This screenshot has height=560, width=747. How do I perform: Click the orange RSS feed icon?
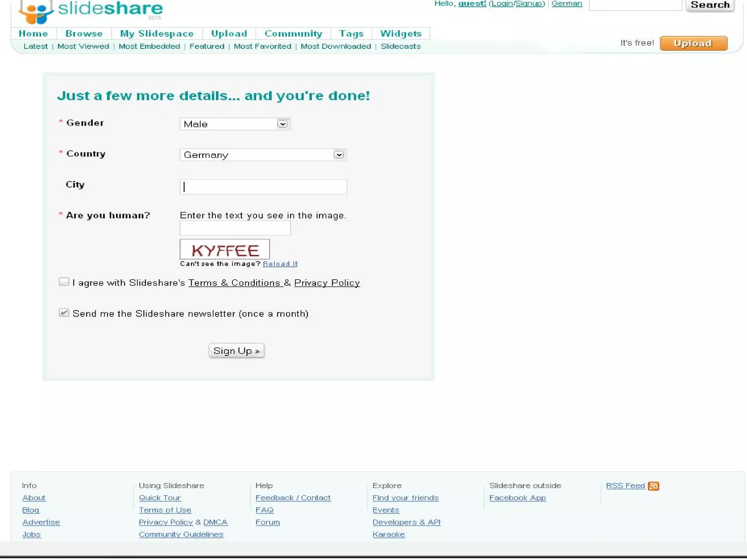click(653, 486)
